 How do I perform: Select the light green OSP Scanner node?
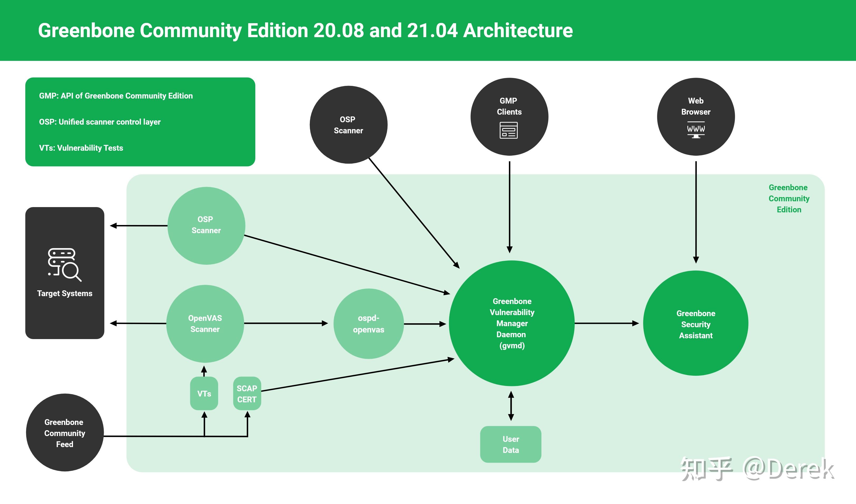(206, 226)
